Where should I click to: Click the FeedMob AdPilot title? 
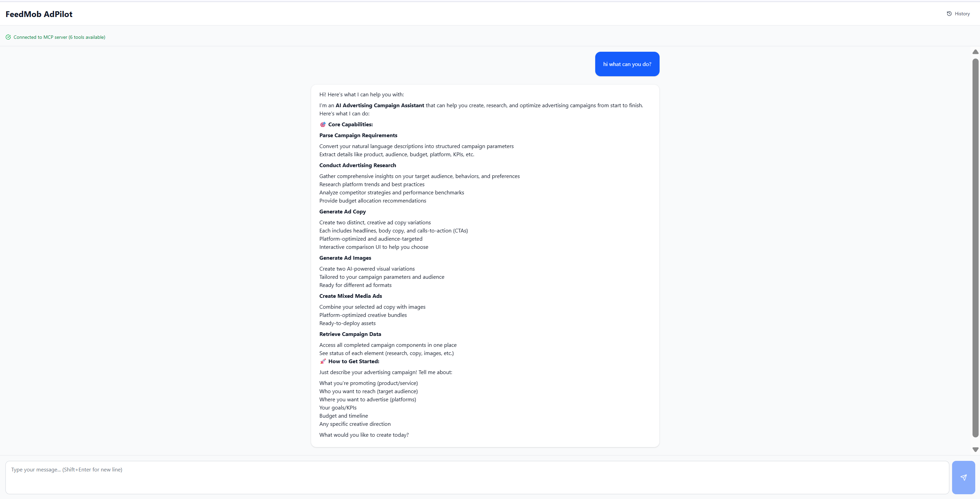point(39,14)
